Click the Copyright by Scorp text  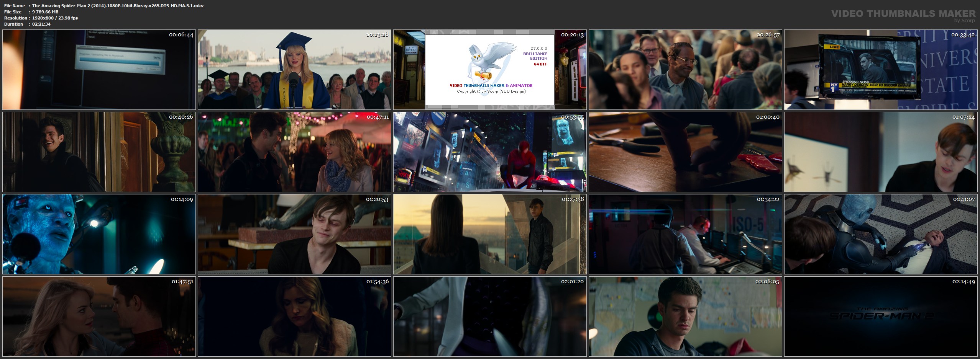point(491,91)
